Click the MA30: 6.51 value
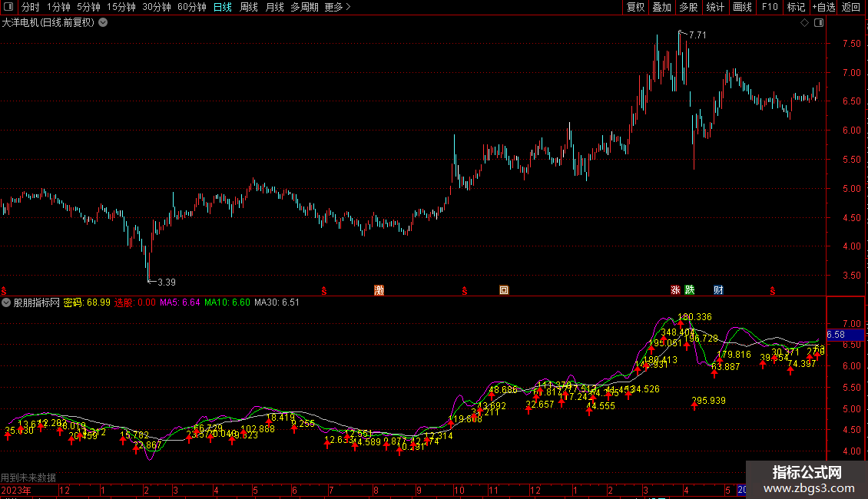Image resolution: width=868 pixels, height=499 pixels. (277, 302)
